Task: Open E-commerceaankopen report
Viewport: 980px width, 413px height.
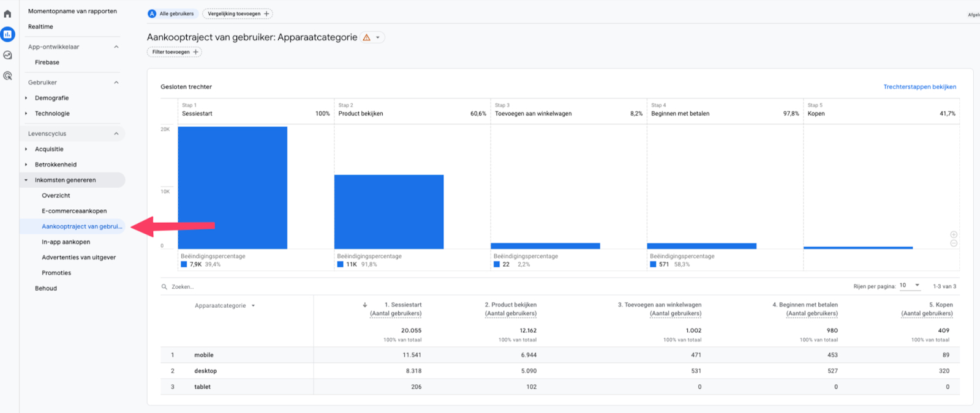Action: point(74,211)
